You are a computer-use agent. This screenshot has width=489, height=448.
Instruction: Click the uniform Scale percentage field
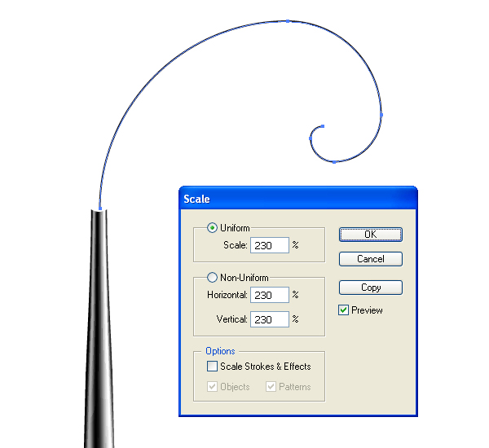click(270, 245)
